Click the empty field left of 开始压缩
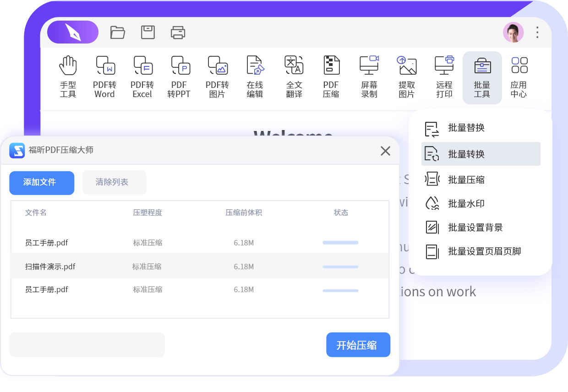568x392 pixels. pyautogui.click(x=87, y=345)
